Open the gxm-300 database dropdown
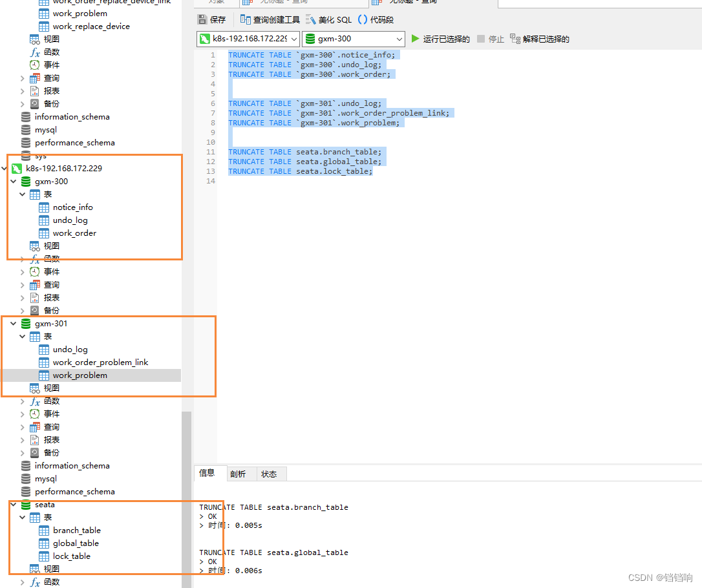The height and width of the screenshot is (588, 702). tap(354, 39)
